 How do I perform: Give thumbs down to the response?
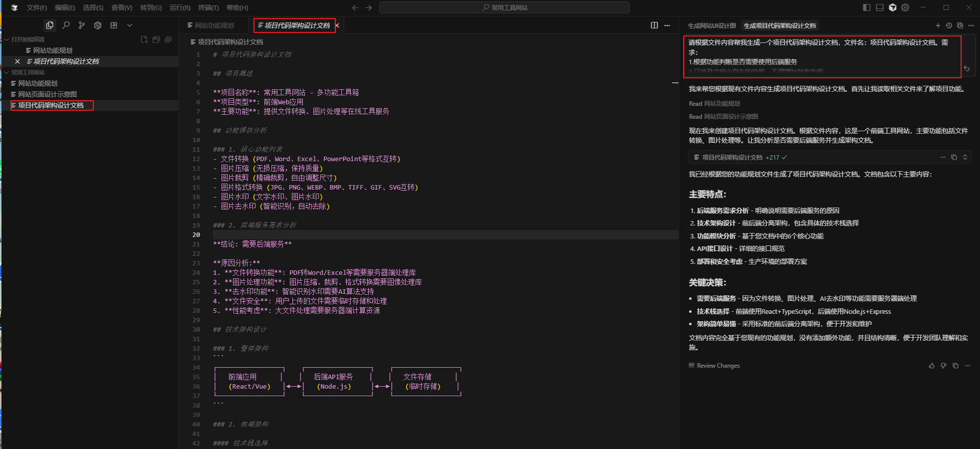(944, 366)
